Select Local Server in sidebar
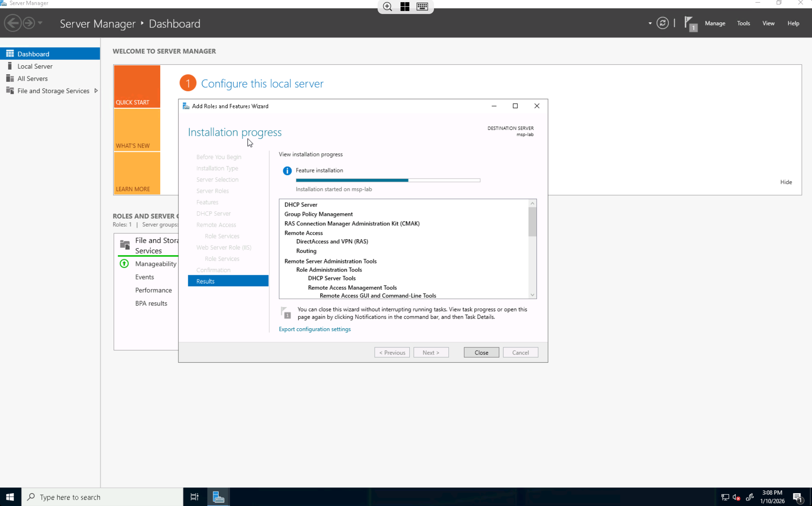The image size is (812, 506). pos(35,66)
